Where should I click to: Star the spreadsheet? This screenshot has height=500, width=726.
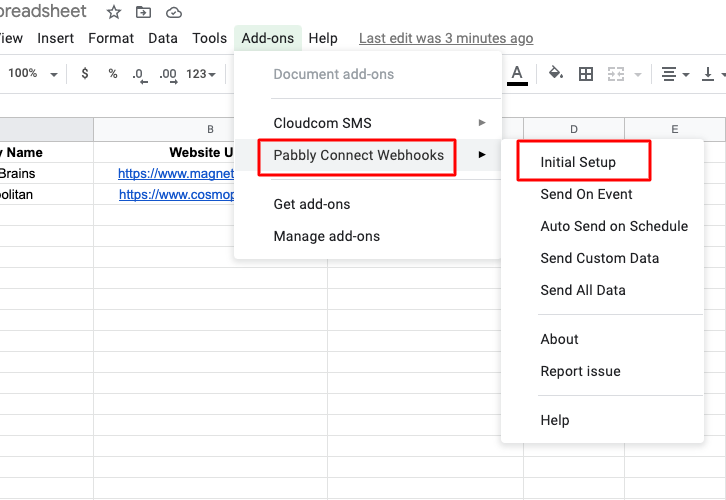(113, 12)
